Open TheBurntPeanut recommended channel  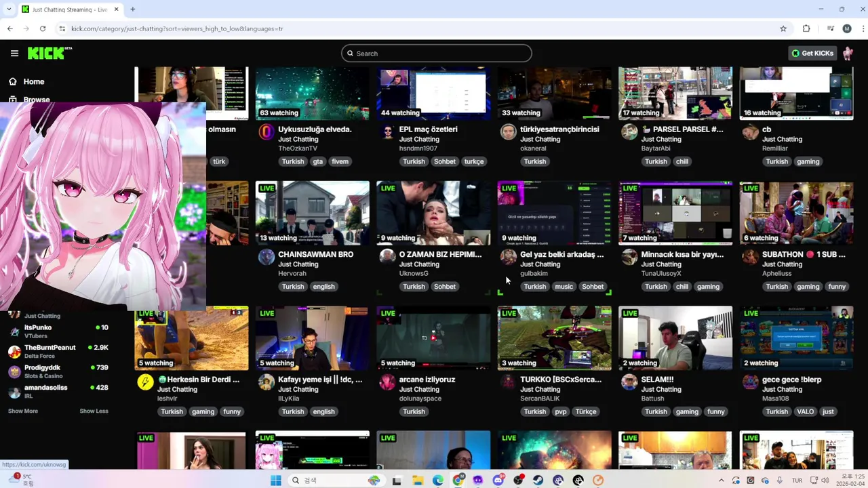pyautogui.click(x=58, y=351)
